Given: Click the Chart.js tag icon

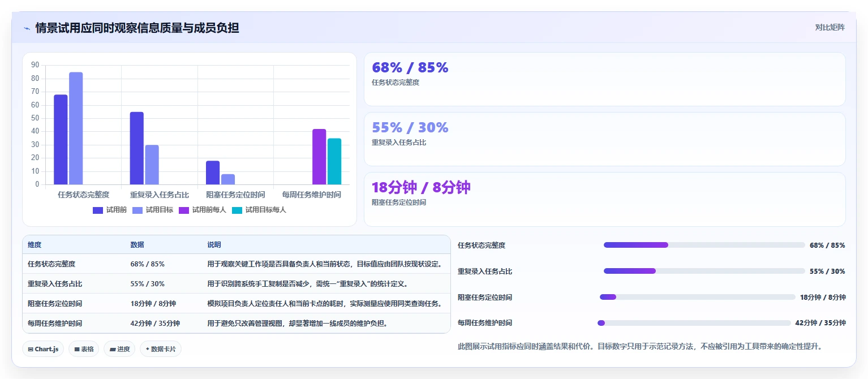Looking at the screenshot, I should (30, 350).
